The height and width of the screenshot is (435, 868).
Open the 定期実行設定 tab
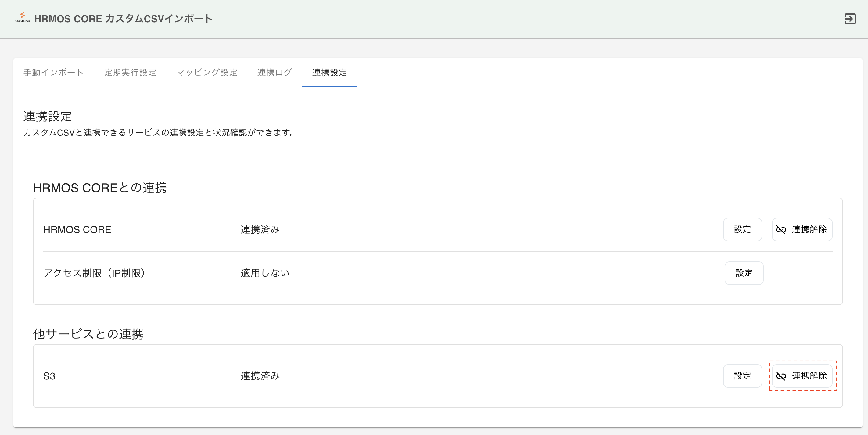[130, 72]
